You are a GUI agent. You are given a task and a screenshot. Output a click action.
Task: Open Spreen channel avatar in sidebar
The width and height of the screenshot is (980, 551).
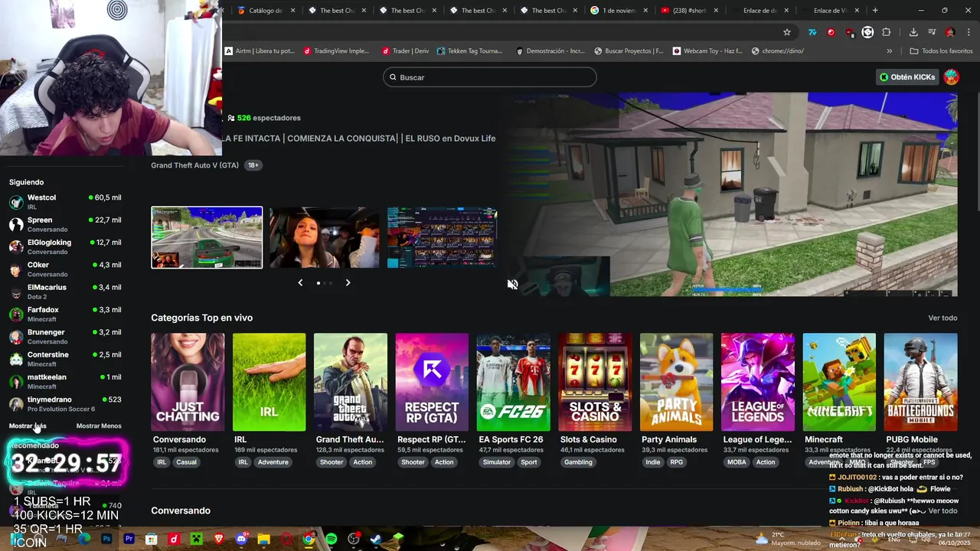coord(16,224)
